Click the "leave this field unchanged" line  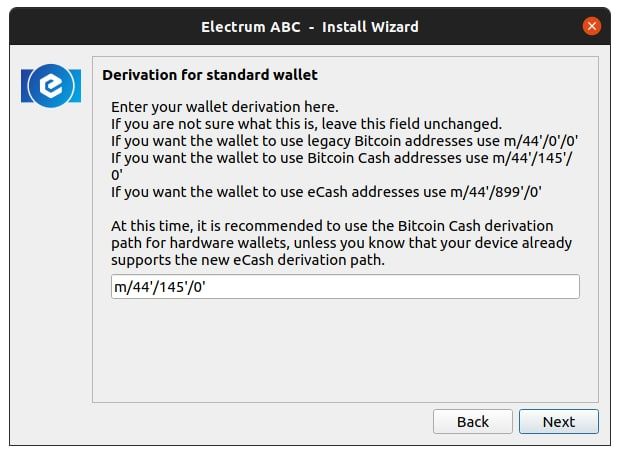pos(308,124)
